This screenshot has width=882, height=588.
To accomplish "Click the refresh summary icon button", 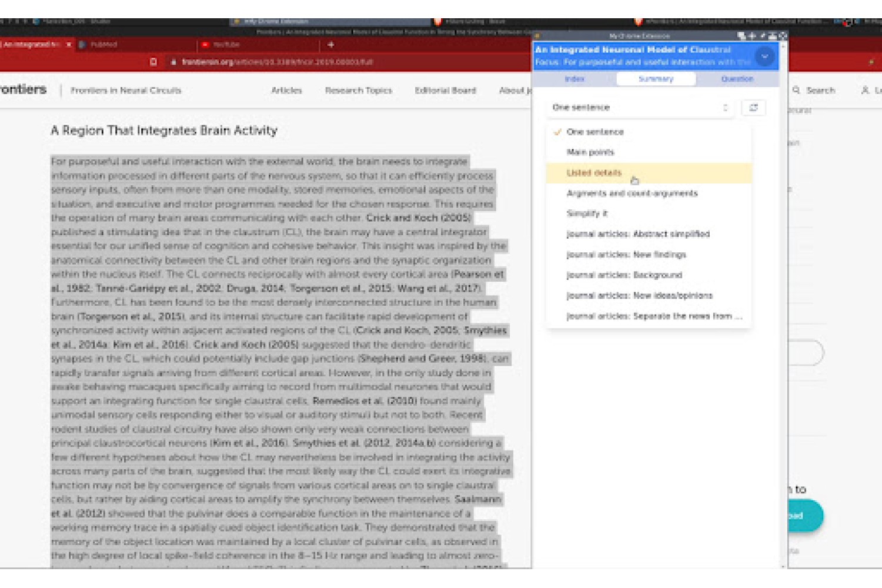I will (753, 108).
